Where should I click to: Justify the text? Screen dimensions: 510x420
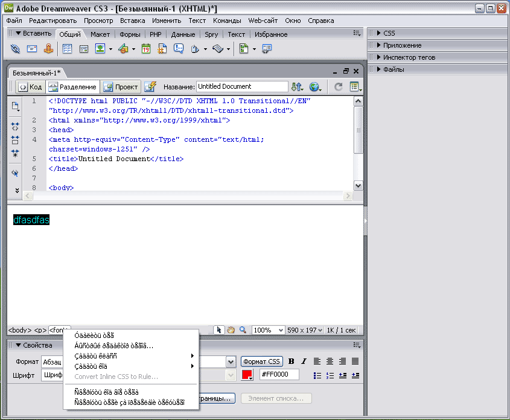tap(355, 361)
